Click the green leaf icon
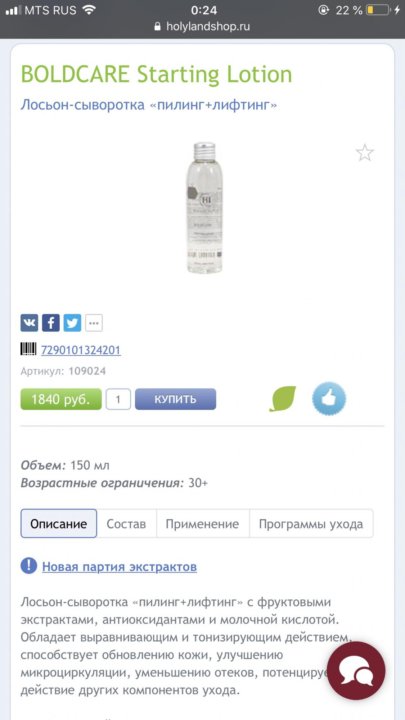This screenshot has height=720, width=405. coord(282,399)
